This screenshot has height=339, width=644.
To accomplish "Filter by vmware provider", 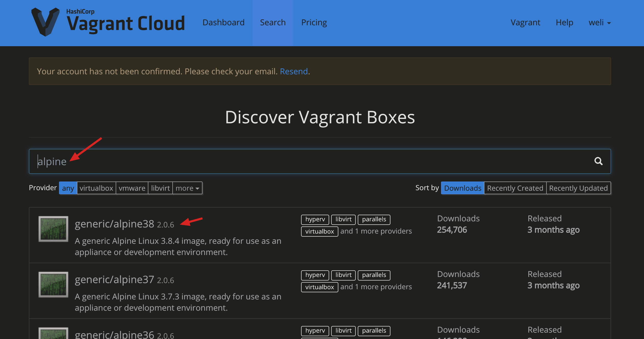I will click(132, 188).
